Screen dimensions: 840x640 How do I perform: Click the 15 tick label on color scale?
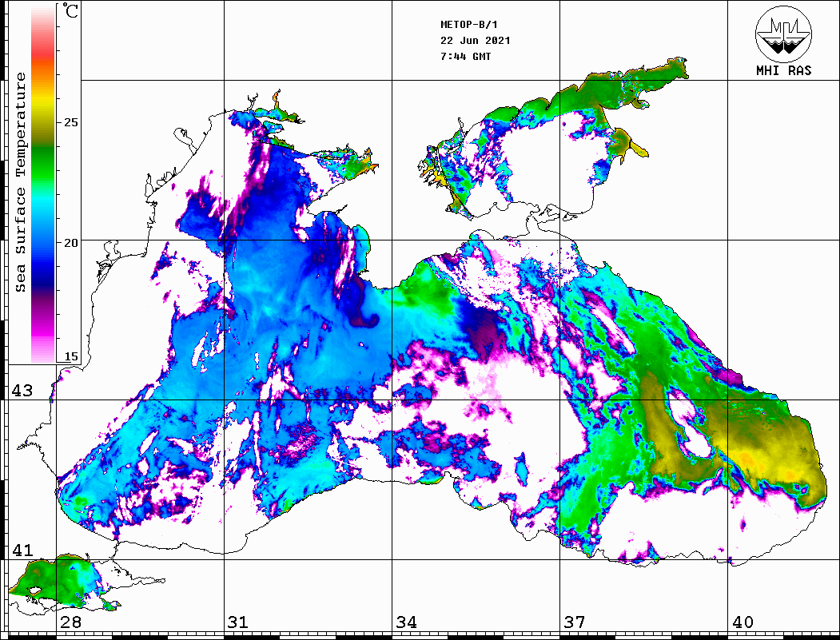click(70, 356)
